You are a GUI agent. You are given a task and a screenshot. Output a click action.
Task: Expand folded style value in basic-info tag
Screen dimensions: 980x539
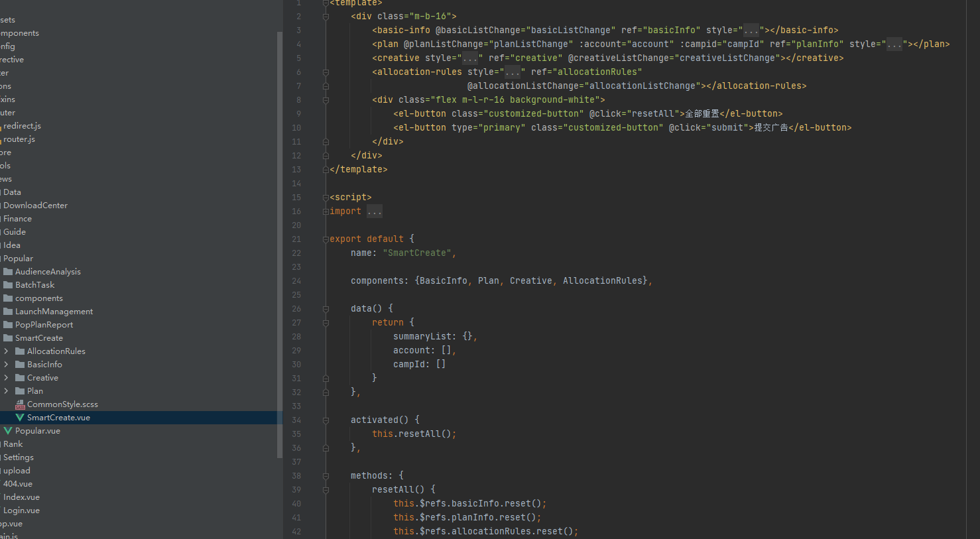point(751,30)
